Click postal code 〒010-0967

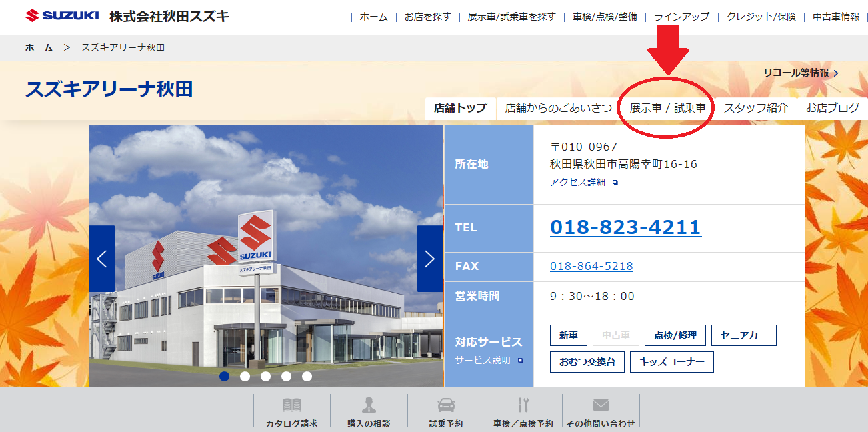(x=584, y=147)
